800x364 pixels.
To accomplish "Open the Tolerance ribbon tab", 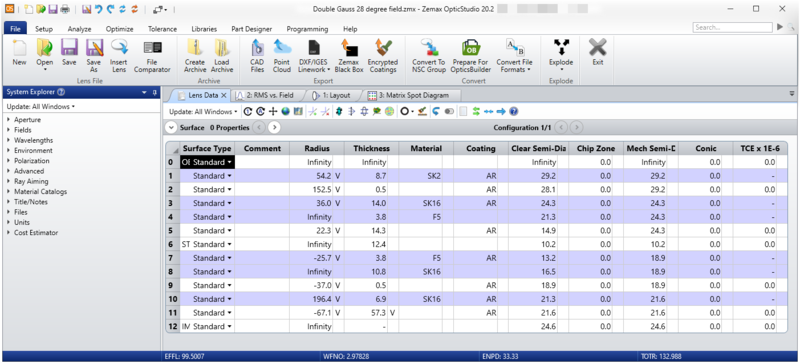I will (162, 29).
